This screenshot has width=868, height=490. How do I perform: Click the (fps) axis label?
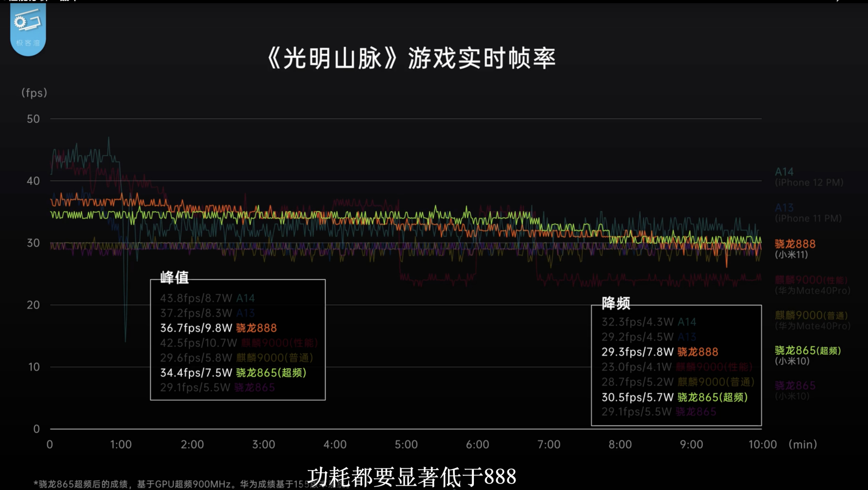tap(34, 93)
